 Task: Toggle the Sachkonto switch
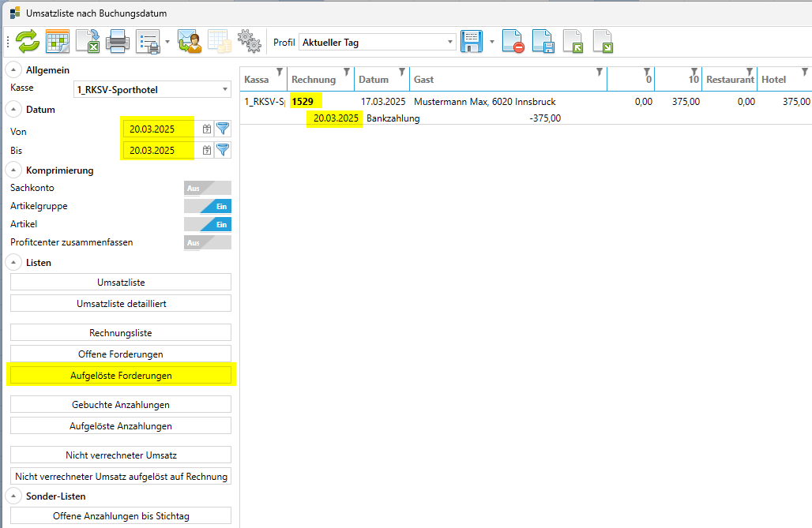208,188
